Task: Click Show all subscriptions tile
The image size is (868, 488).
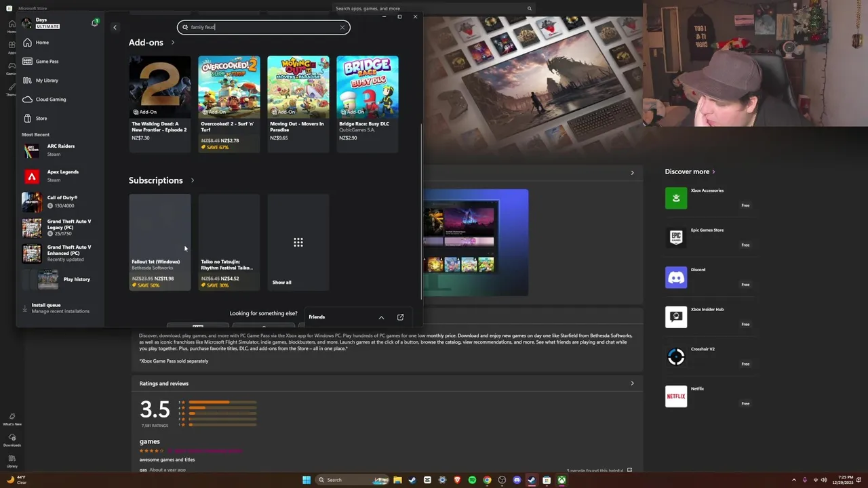Action: click(x=298, y=242)
